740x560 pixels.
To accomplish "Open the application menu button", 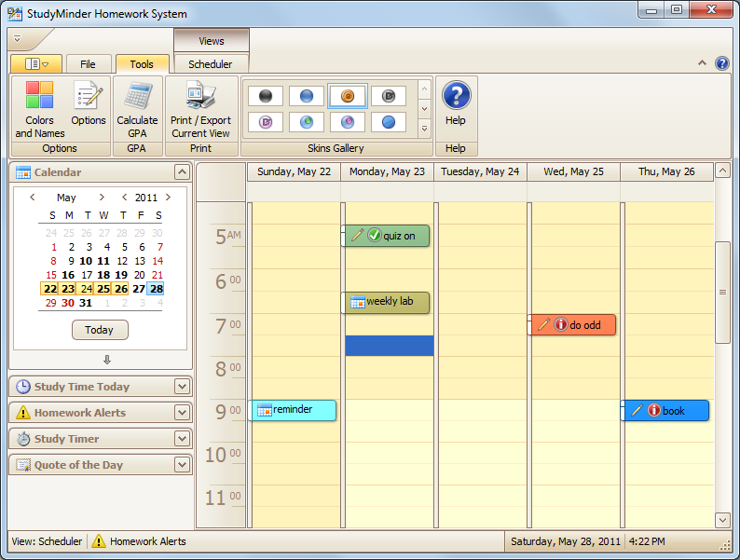I will (x=36, y=63).
